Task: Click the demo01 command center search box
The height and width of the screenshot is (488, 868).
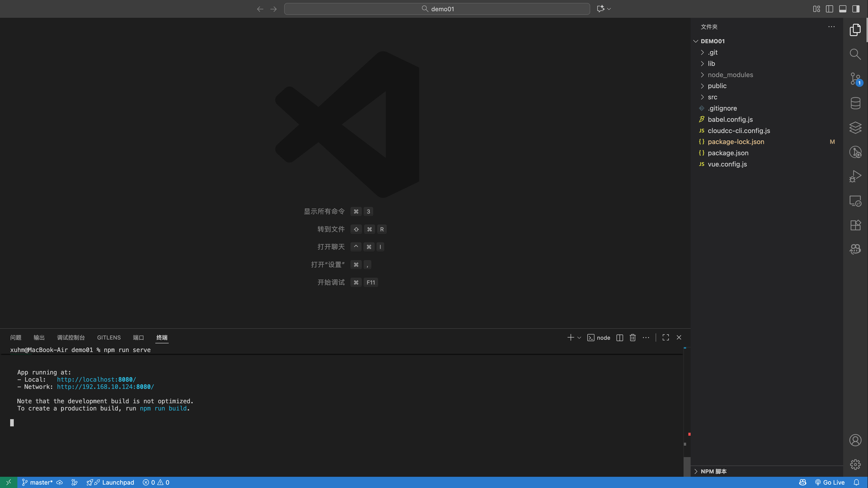Action: tap(437, 9)
